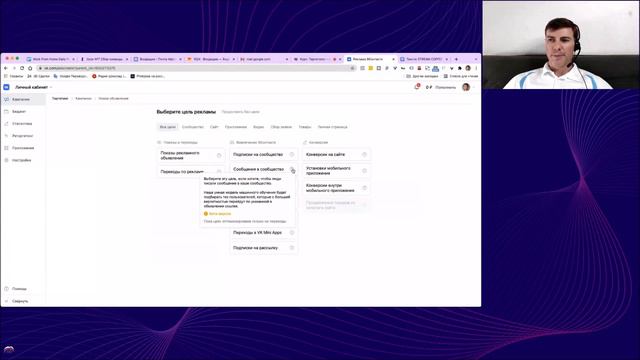Select the Личная страница goal tab
The height and width of the screenshot is (360, 640).
(x=333, y=127)
